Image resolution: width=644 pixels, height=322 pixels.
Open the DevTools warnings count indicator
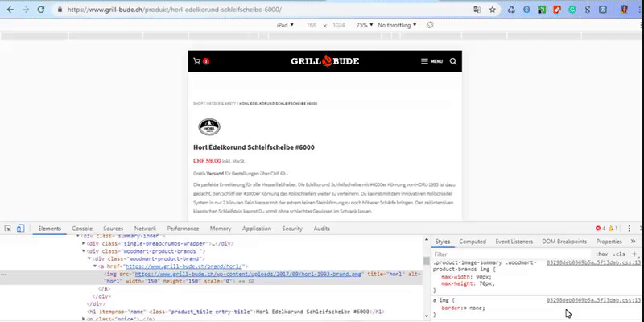(613, 229)
